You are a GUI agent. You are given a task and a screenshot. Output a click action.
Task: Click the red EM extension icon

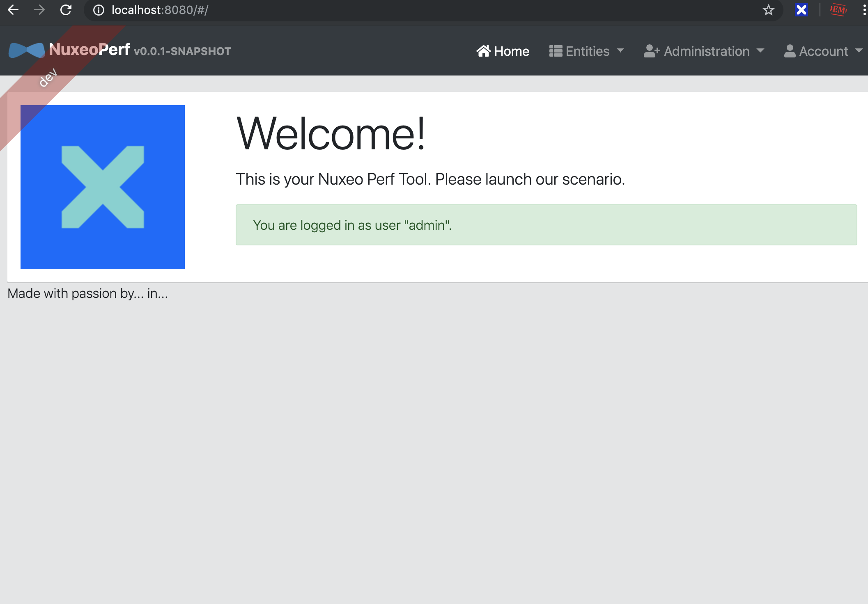click(x=838, y=10)
